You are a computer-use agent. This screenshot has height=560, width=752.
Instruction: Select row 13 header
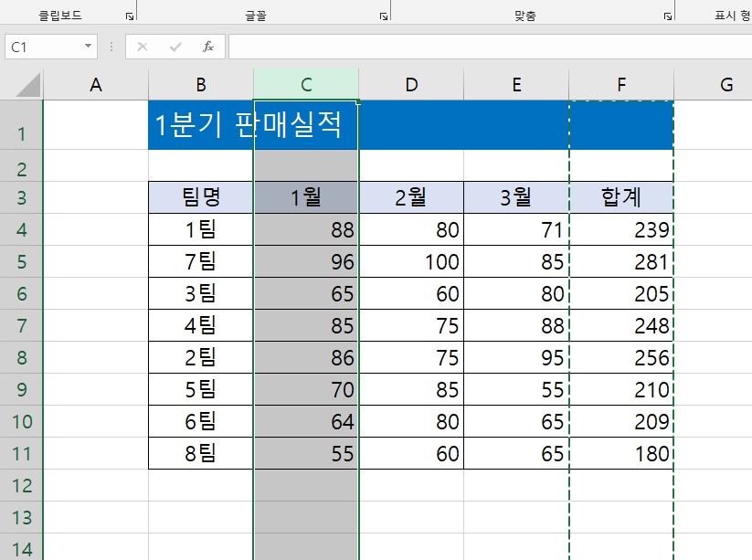[22, 518]
